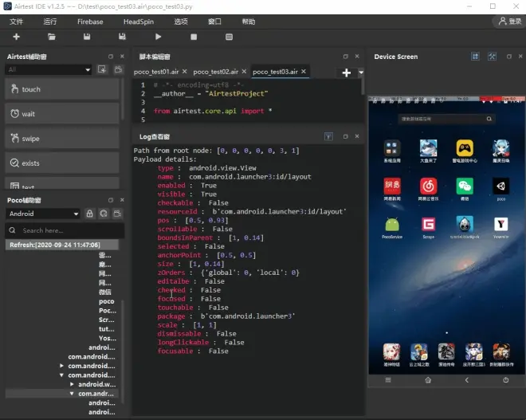Open the Firebase menu

(90, 22)
